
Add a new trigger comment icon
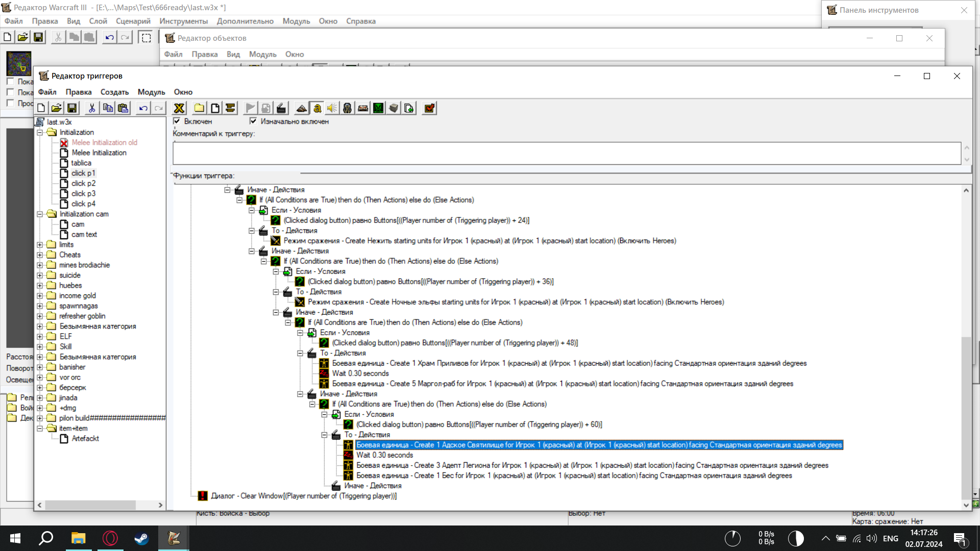[230, 108]
